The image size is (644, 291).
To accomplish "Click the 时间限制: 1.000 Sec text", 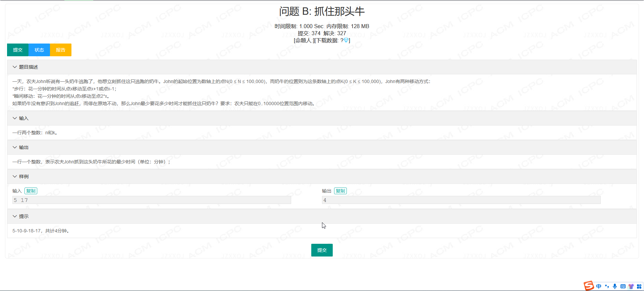I will [299, 26].
